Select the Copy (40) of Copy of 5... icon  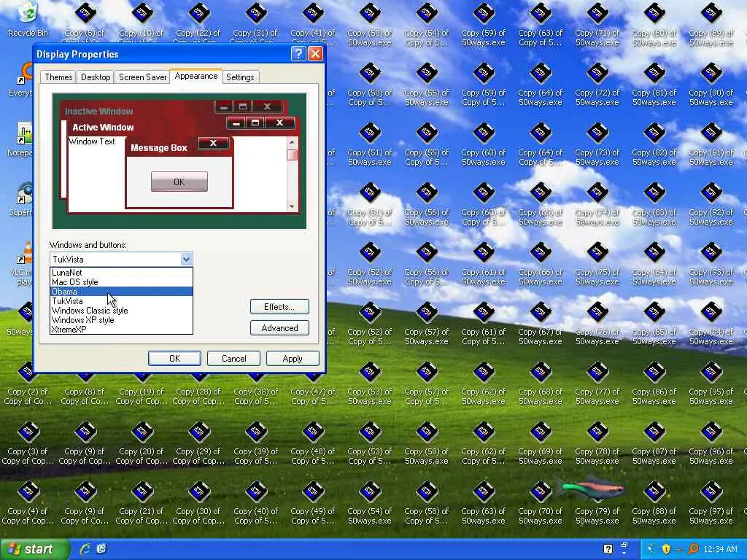(x=256, y=502)
